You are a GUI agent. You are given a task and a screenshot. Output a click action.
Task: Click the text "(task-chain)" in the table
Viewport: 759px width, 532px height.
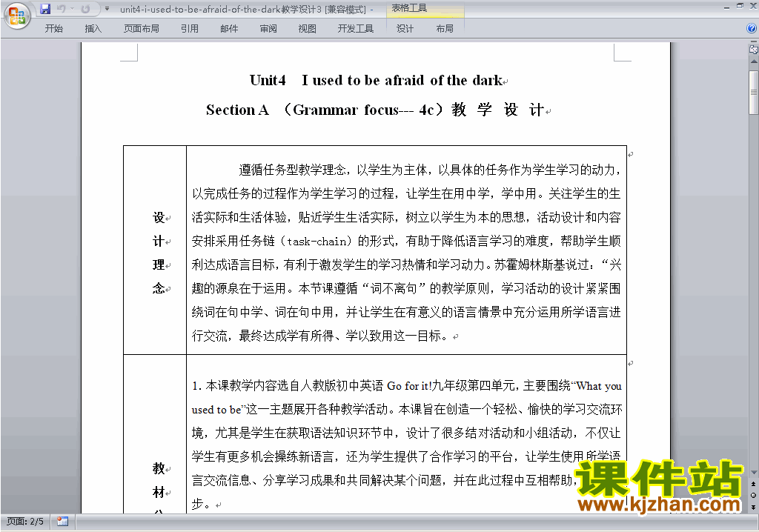point(316,241)
